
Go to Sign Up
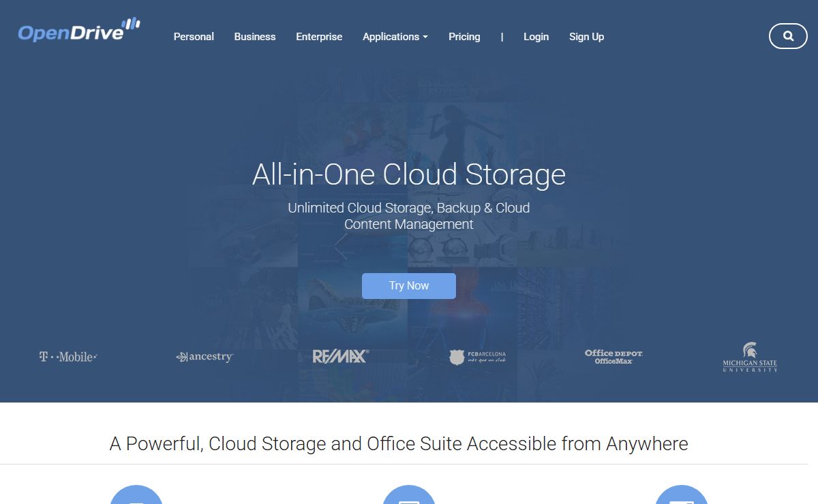(586, 37)
